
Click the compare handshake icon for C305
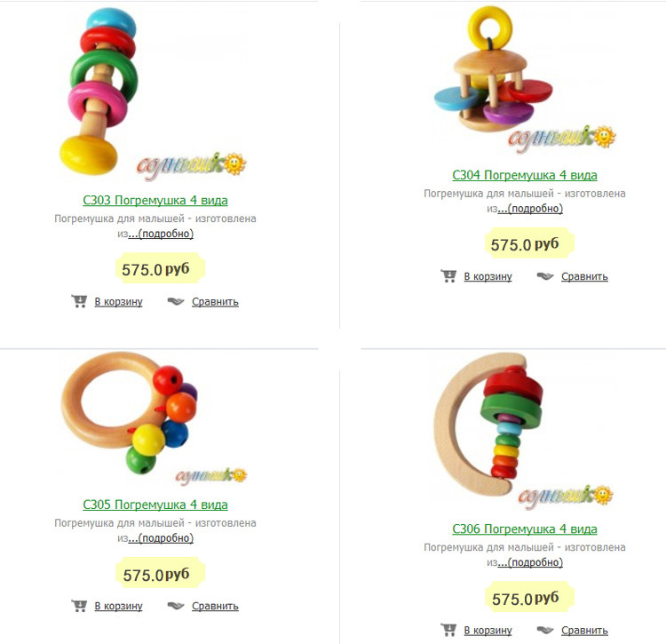pos(176,606)
